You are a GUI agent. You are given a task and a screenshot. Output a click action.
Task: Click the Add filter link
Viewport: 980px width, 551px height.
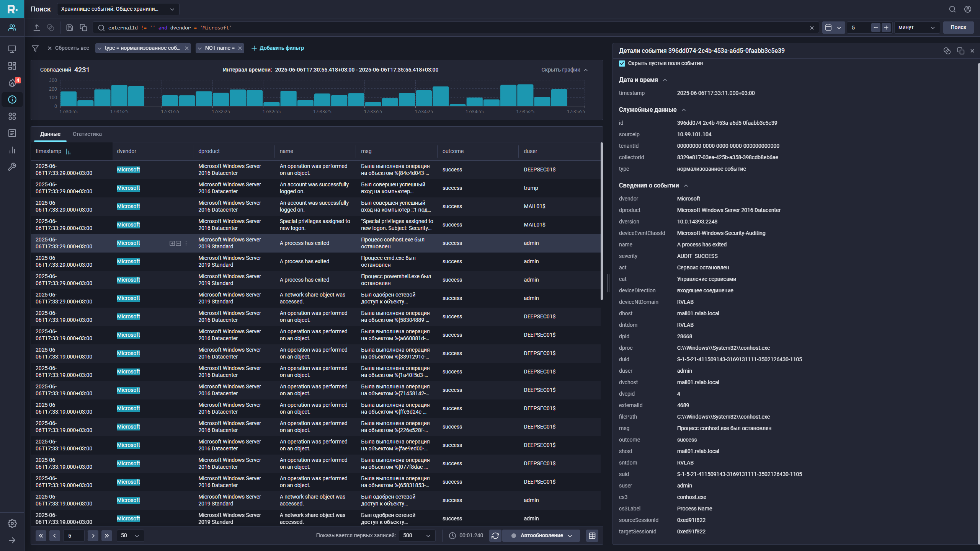(278, 48)
